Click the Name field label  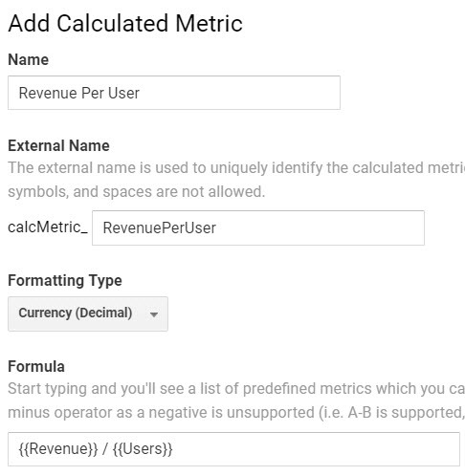tap(28, 59)
